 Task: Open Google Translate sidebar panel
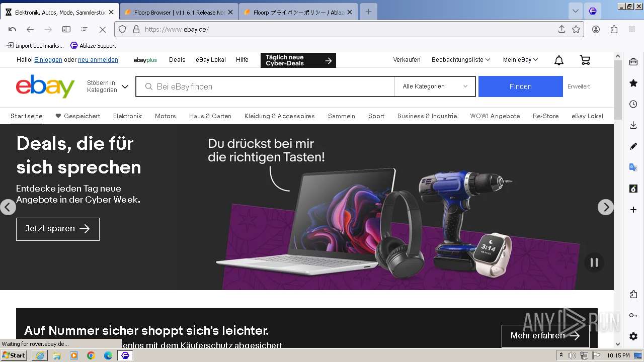point(633,167)
